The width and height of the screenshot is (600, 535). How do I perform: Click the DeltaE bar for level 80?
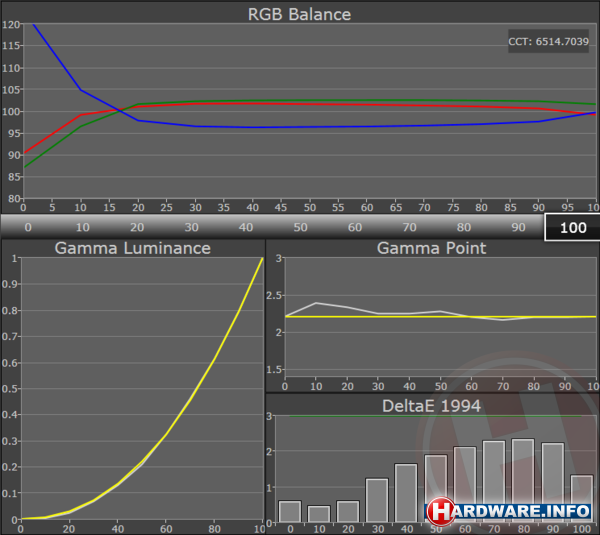pos(523,480)
